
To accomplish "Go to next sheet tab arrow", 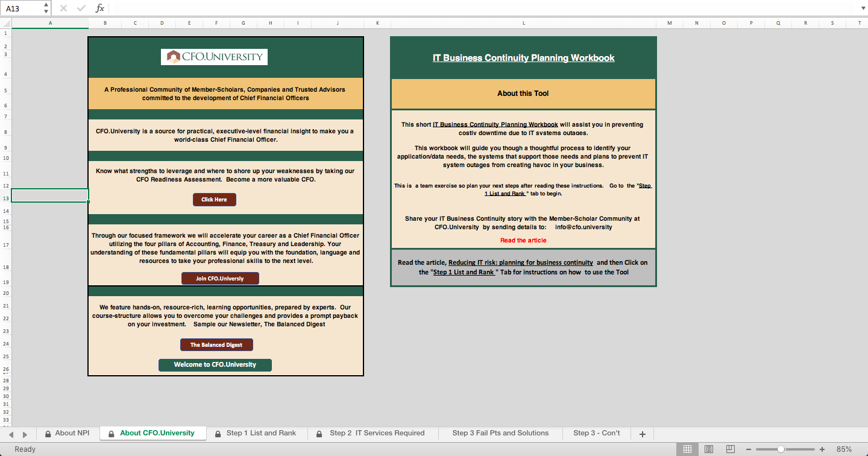I will [x=25, y=434].
